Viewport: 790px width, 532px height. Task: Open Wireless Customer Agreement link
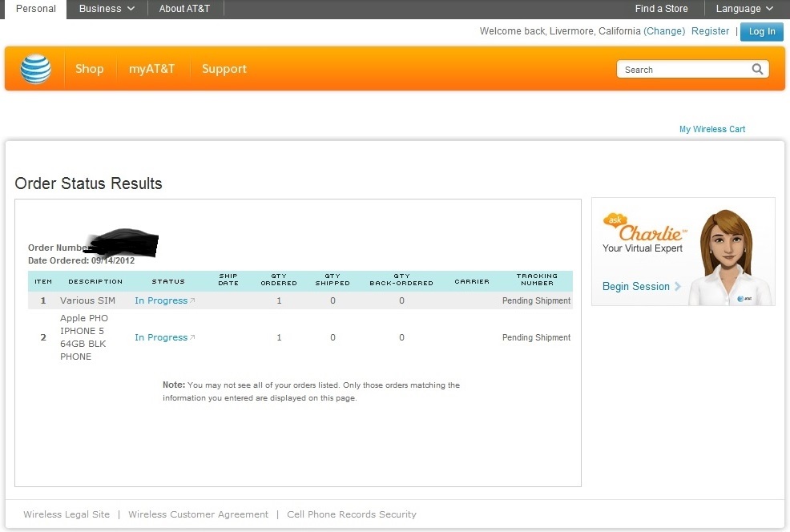coord(198,514)
